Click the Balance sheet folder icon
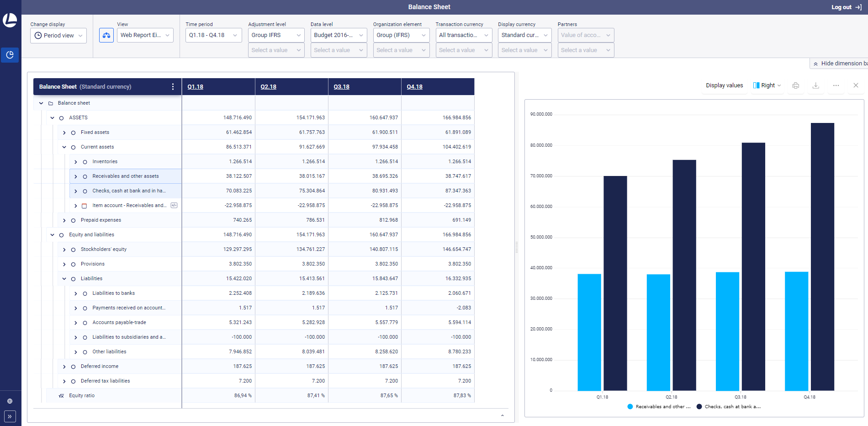Screen dimensions: 868x426 click(x=51, y=103)
